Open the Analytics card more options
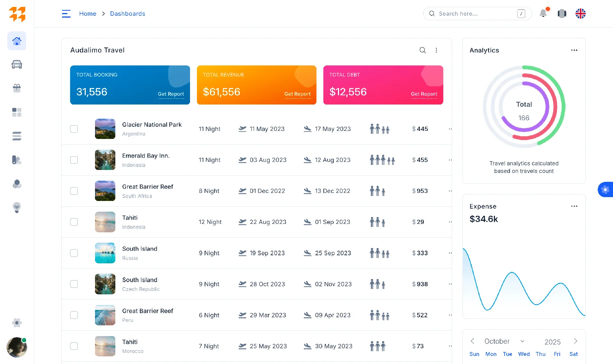The image size is (613, 364). (x=574, y=50)
